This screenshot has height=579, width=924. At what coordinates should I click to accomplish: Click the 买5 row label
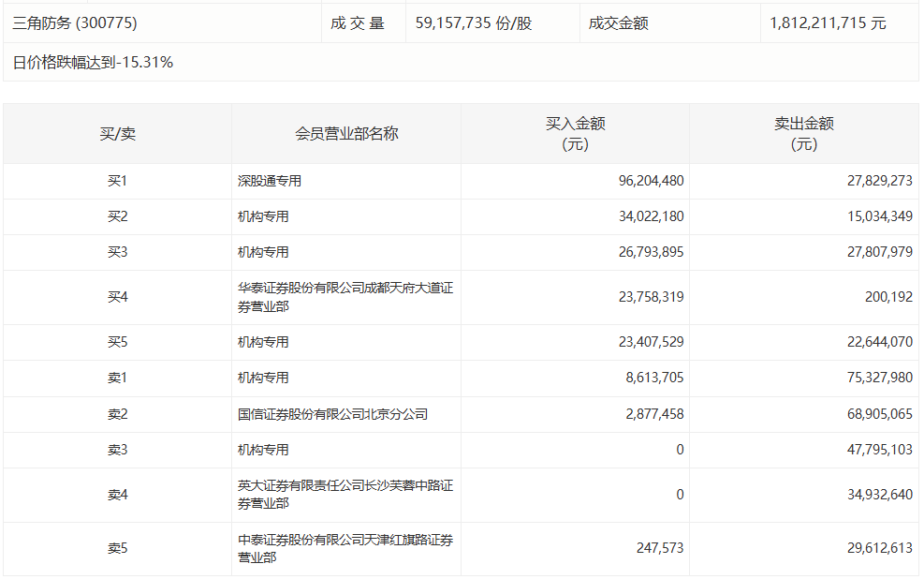click(x=117, y=342)
